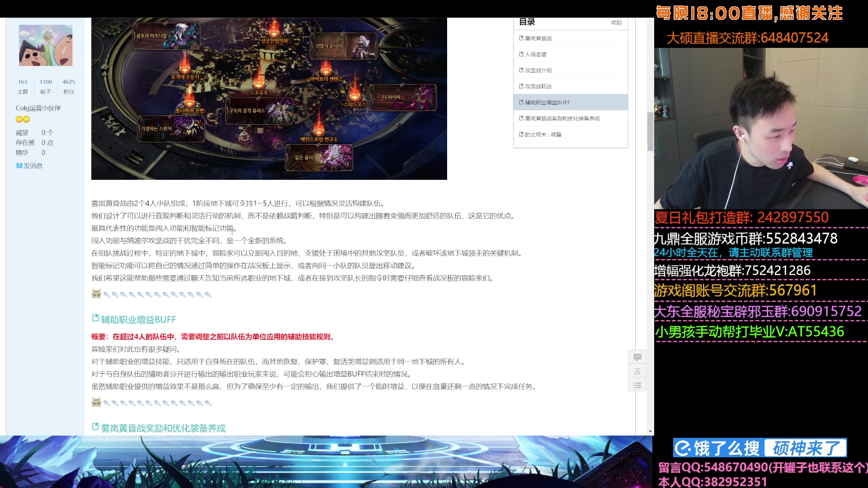Send a message via 发消息

tap(33, 166)
